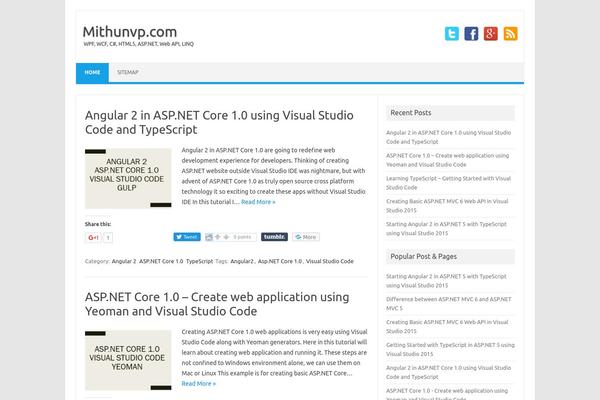Screen dimensions: 600x400
Task: Open the Angular 2 in ASP.NET Core post title
Action: pyautogui.click(x=219, y=122)
